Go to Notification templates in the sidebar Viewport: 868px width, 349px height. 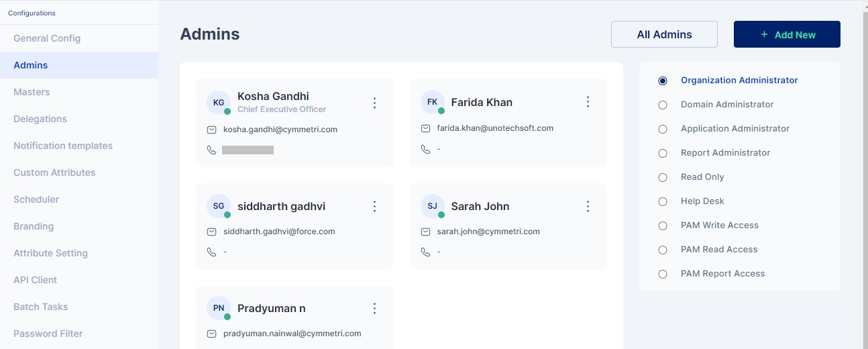(x=63, y=146)
